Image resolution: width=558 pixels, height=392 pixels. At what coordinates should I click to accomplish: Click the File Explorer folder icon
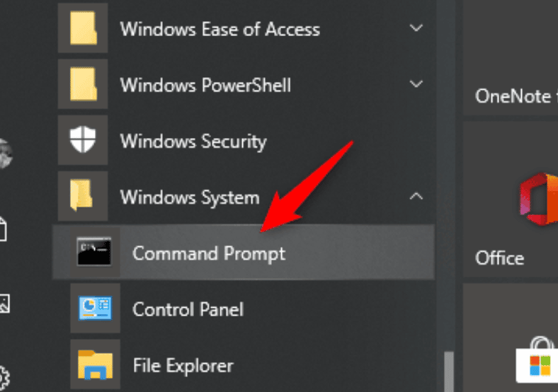click(x=95, y=364)
